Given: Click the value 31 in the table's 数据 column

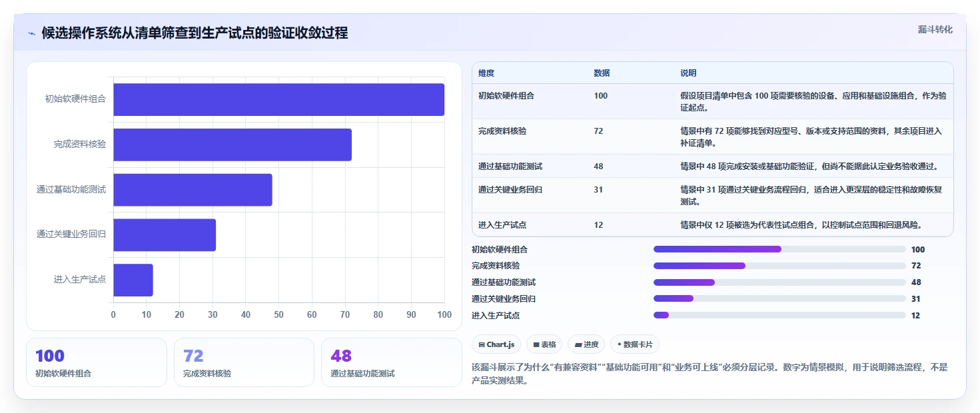Looking at the screenshot, I should [x=598, y=190].
